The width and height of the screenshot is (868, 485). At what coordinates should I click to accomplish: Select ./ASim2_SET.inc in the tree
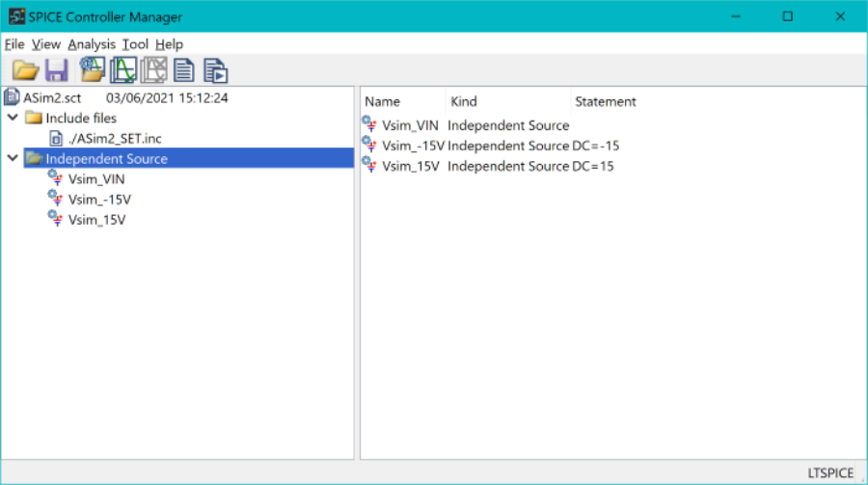click(x=115, y=139)
